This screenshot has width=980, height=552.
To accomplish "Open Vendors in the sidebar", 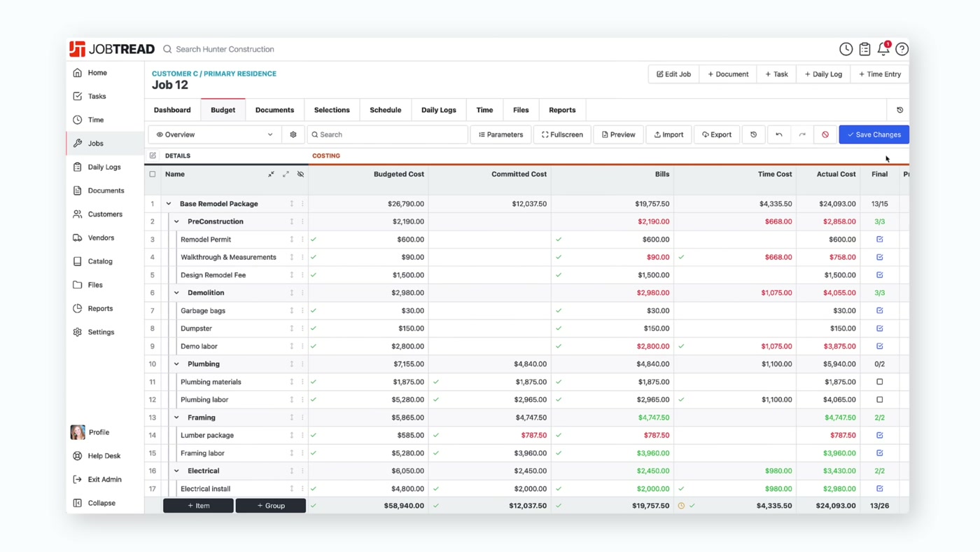I will click(x=105, y=238).
